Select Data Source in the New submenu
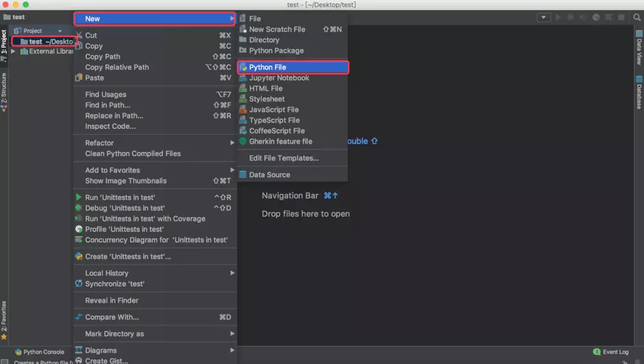Image resolution: width=644 pixels, height=364 pixels. [269, 175]
